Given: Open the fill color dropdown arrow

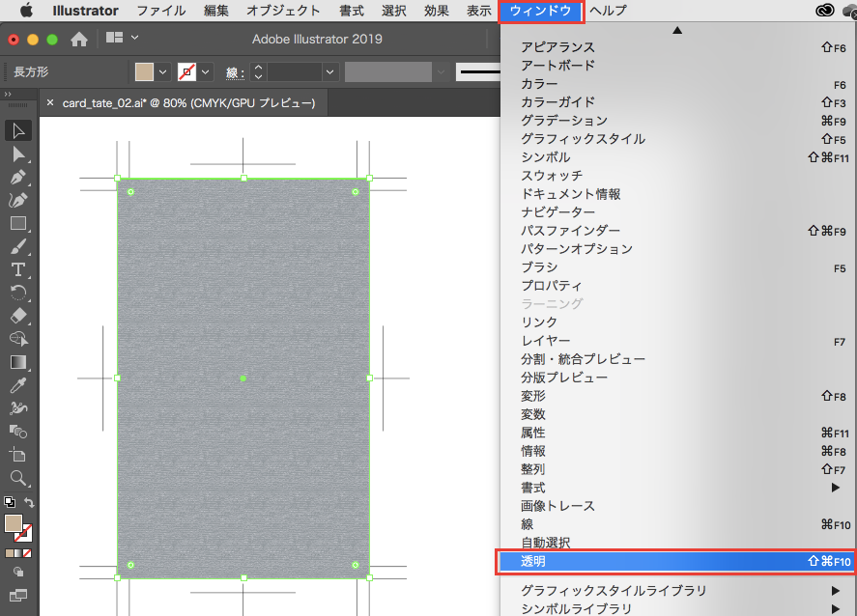Looking at the screenshot, I should [162, 72].
